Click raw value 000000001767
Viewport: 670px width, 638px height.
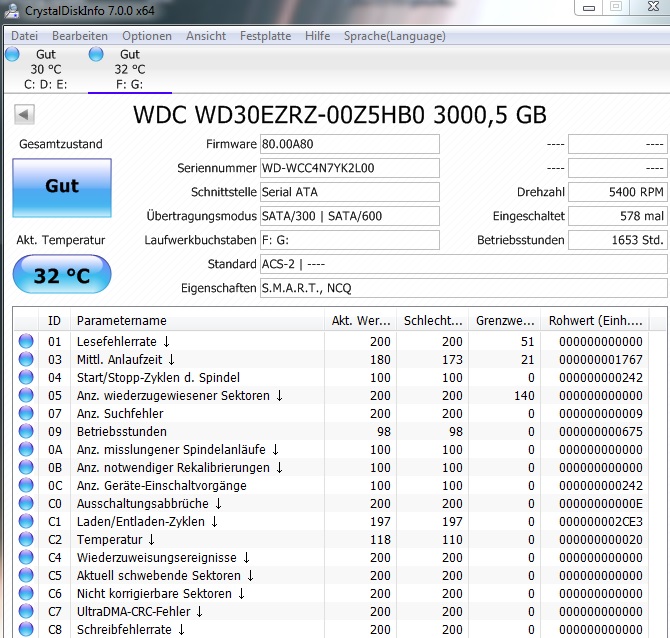coord(601,359)
